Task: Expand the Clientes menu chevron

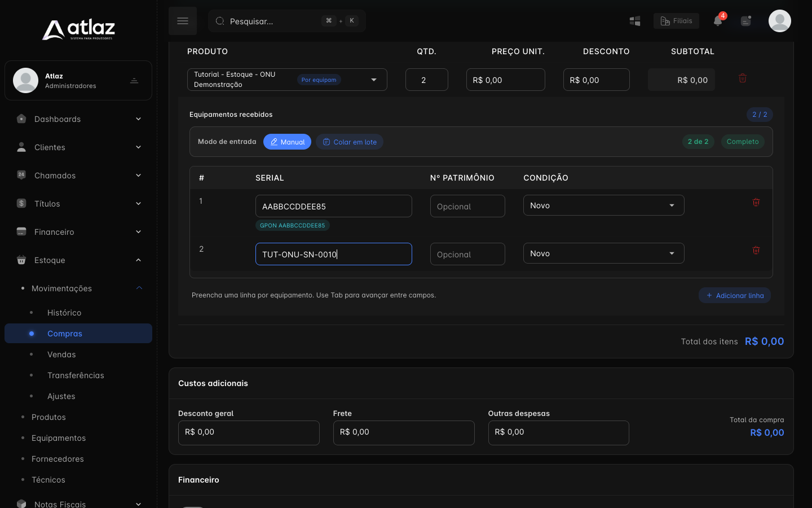Action: 138,147
